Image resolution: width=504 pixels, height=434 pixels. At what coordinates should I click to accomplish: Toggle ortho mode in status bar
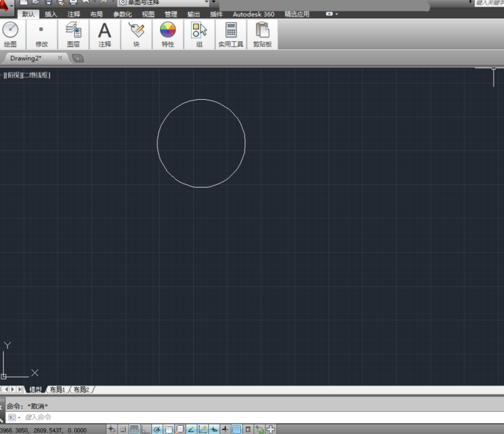tap(145, 429)
